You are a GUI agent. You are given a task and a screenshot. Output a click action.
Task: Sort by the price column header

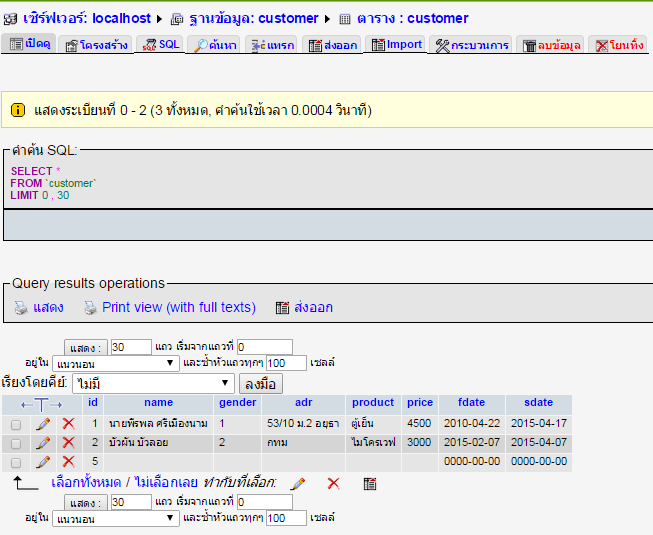(x=419, y=403)
